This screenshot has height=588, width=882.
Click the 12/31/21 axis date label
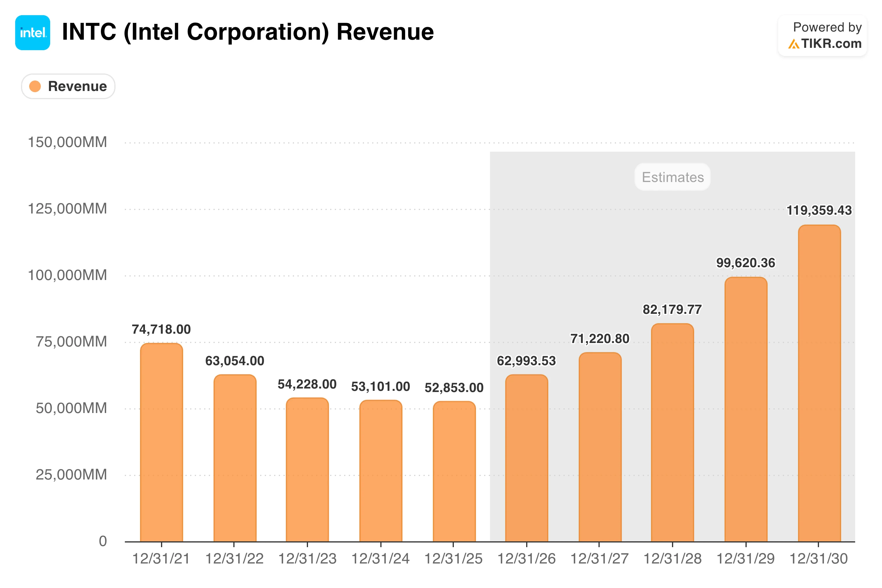pyautogui.click(x=161, y=559)
